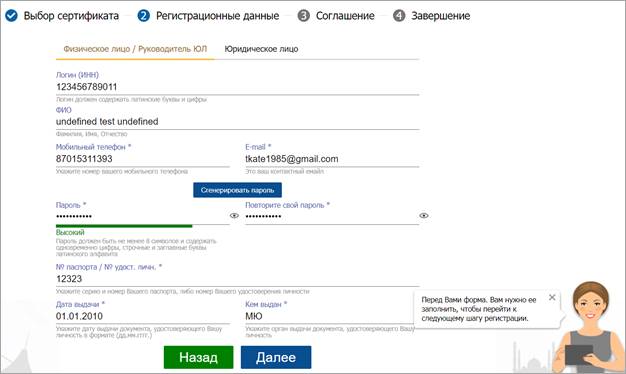626x374 pixels.
Task: Click the checkmark icon beside Выбор сертификата
Action: click(11, 16)
